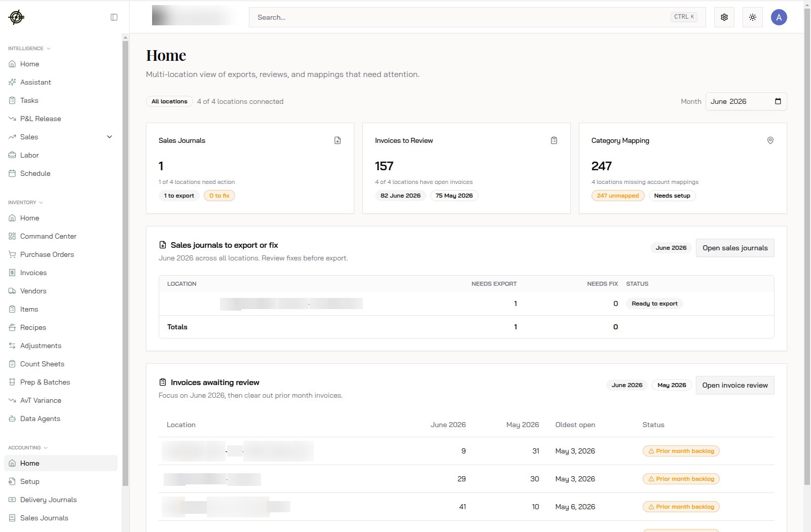Screen dimensions: 811x532
Task: Open Inventory Invoices icon
Action: click(12, 273)
